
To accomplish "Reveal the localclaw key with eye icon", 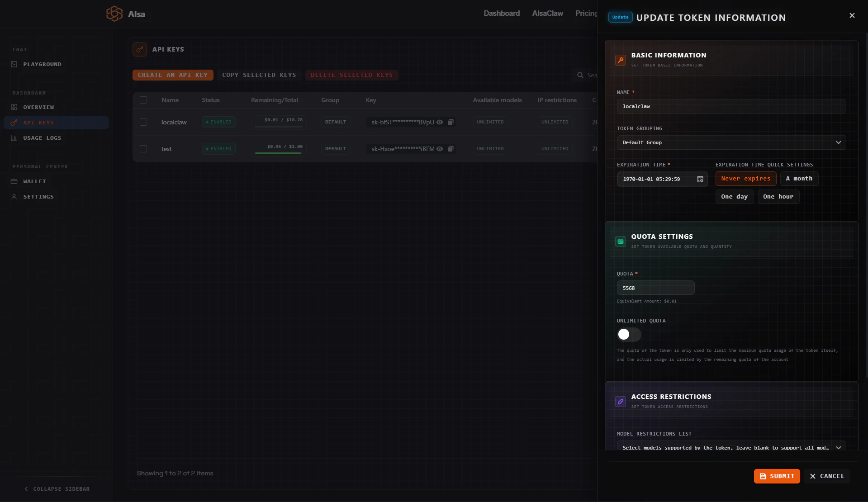I will click(439, 122).
